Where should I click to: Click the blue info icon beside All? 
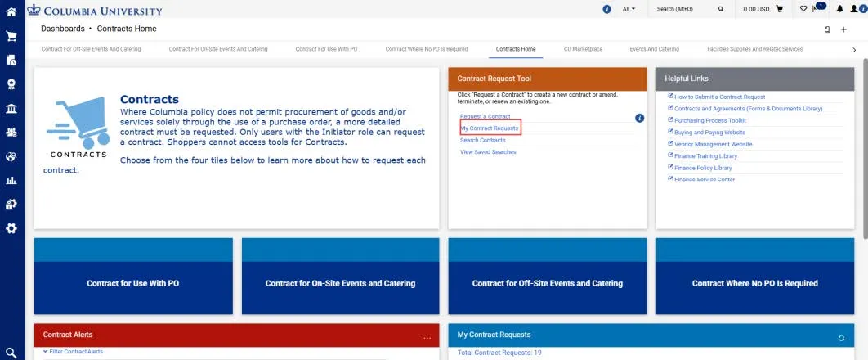click(x=606, y=9)
